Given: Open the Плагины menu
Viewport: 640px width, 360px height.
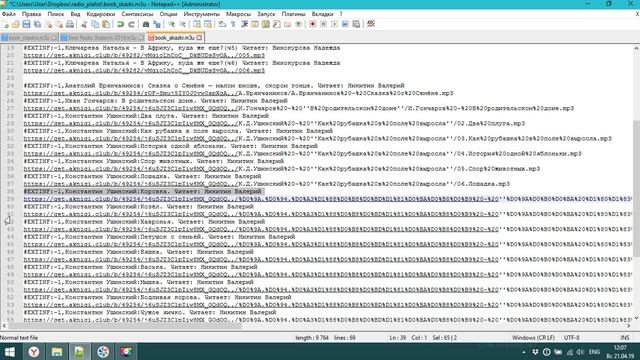Looking at the screenshot, I should point(293,14).
